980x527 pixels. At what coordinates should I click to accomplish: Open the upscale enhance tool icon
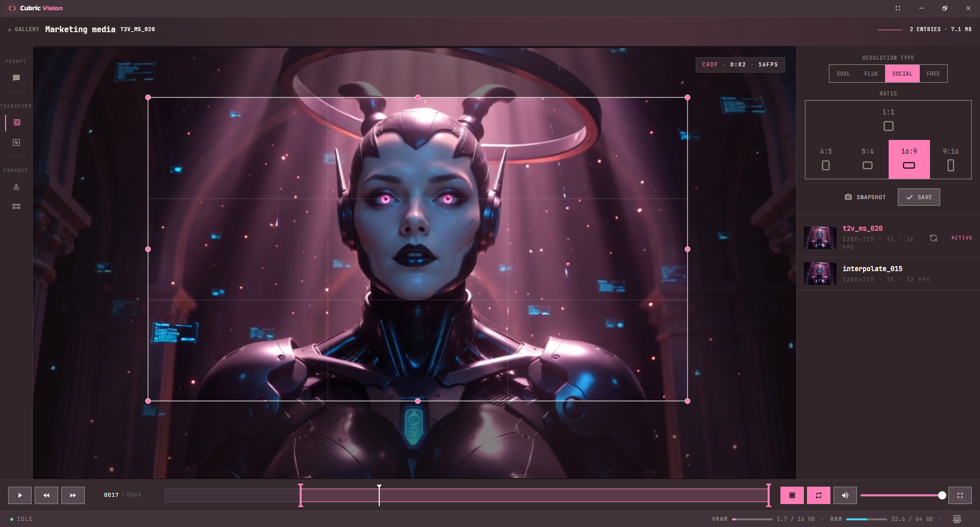tap(16, 187)
